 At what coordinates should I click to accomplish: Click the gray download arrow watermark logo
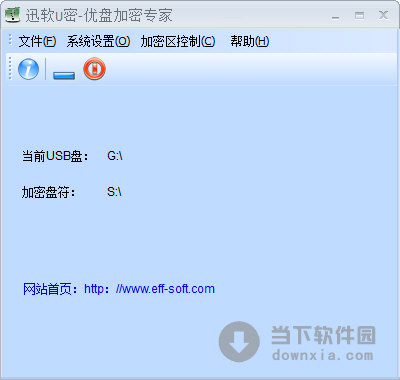(239, 341)
